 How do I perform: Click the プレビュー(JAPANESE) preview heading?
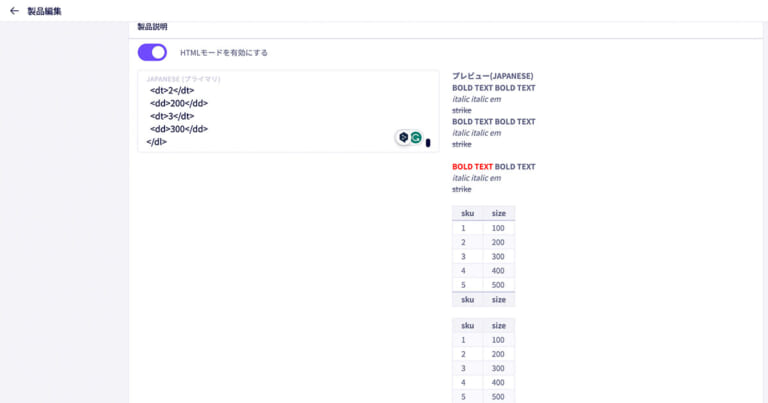click(x=492, y=76)
